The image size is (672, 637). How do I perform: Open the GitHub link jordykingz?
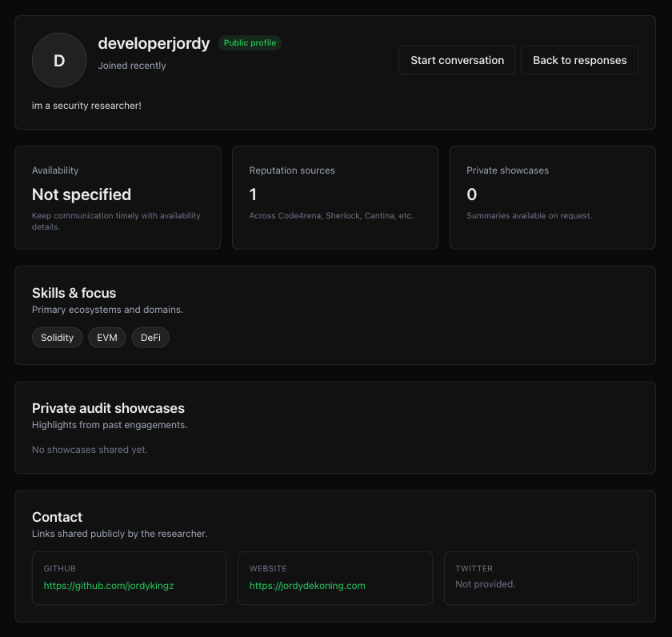click(108, 585)
